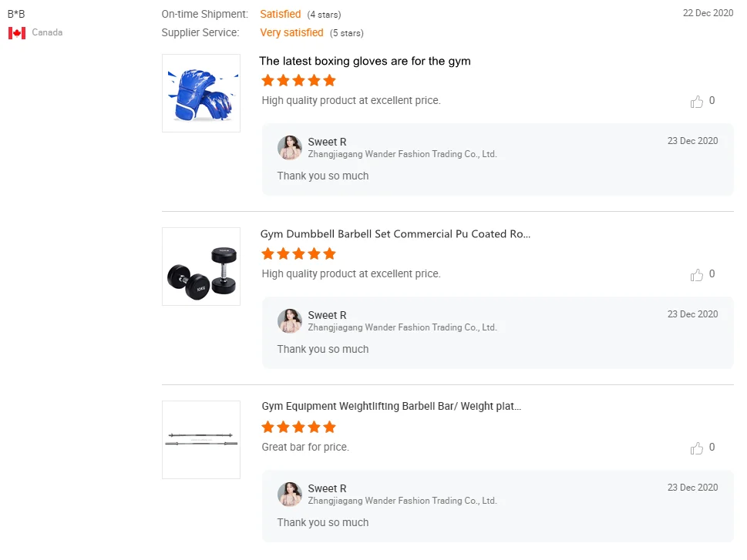This screenshot has height=560, width=747.
Task: Open 'Gym Dumbbell Barbell Set Commercial Pu Coated' link
Action: [x=395, y=234]
